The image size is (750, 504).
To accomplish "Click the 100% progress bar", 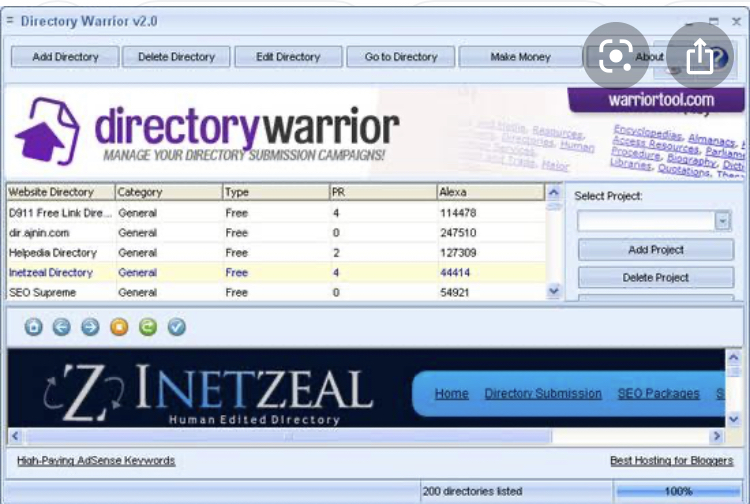I will pyautogui.click(x=678, y=491).
